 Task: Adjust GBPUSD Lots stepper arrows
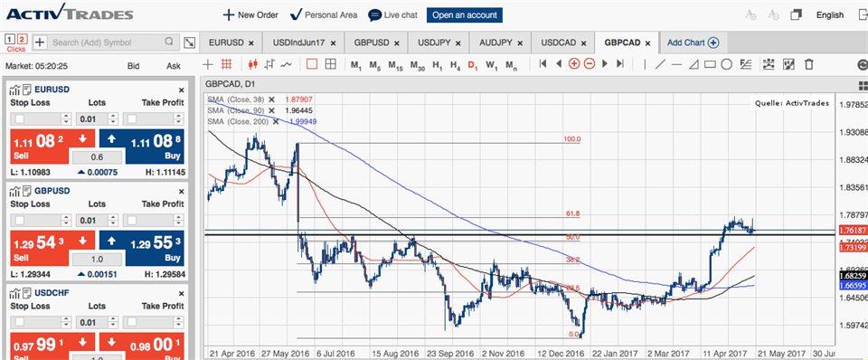point(113,221)
